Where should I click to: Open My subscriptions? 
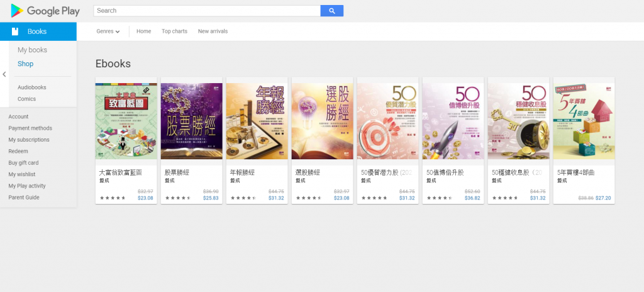(x=29, y=140)
